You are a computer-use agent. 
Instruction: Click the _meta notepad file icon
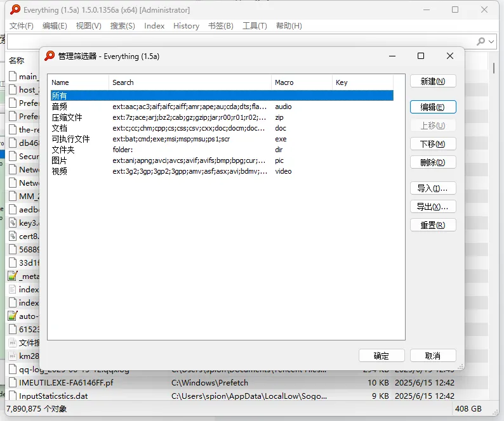pyautogui.click(x=13, y=276)
